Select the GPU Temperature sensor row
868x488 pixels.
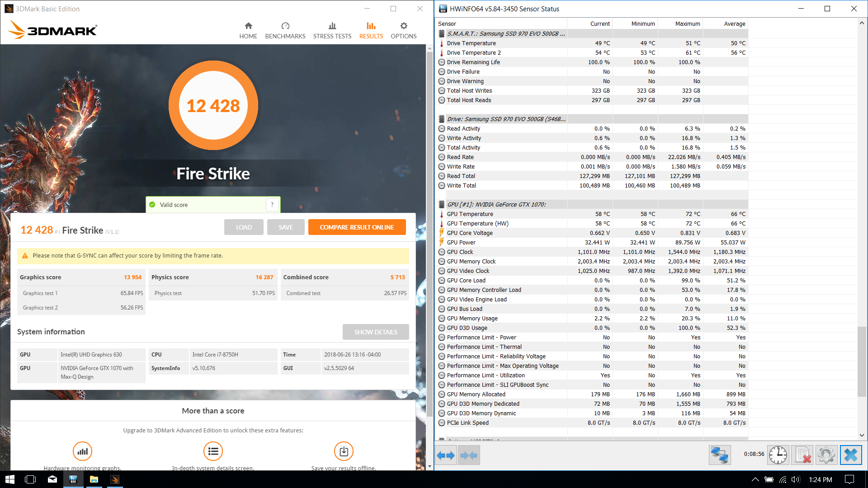pyautogui.click(x=592, y=214)
